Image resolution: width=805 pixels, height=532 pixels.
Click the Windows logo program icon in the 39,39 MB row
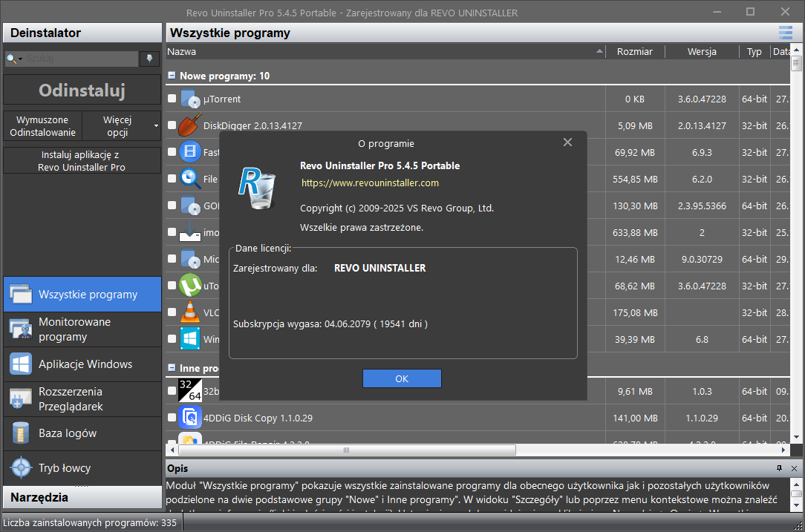[x=190, y=339]
